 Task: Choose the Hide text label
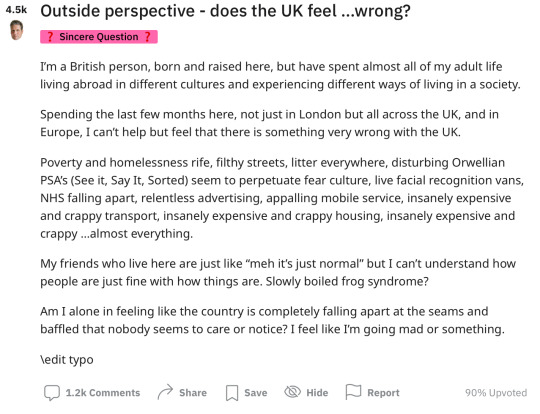(x=317, y=393)
